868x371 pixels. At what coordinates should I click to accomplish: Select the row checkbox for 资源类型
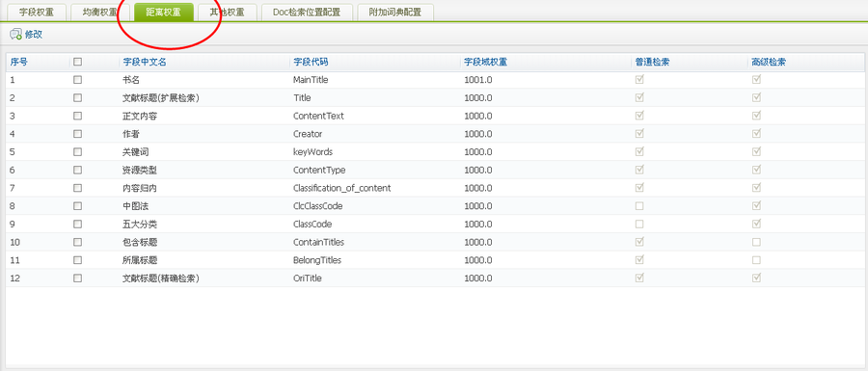click(x=77, y=170)
